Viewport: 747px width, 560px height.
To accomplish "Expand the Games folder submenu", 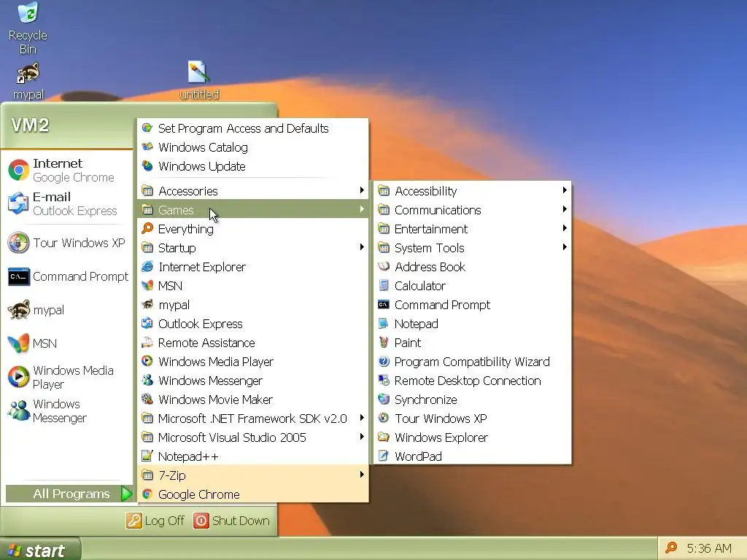I will [x=253, y=210].
